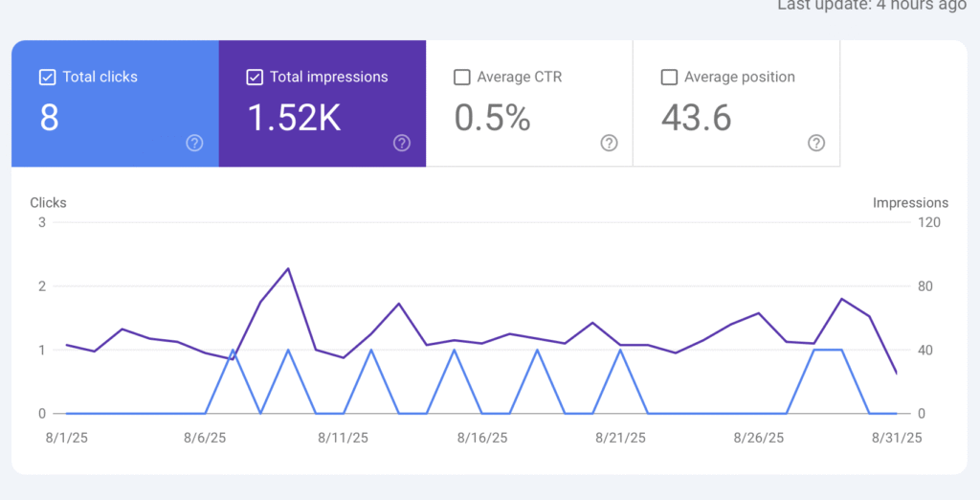Uncheck the Total impressions checkbox
This screenshot has height=500, width=980.
click(255, 78)
